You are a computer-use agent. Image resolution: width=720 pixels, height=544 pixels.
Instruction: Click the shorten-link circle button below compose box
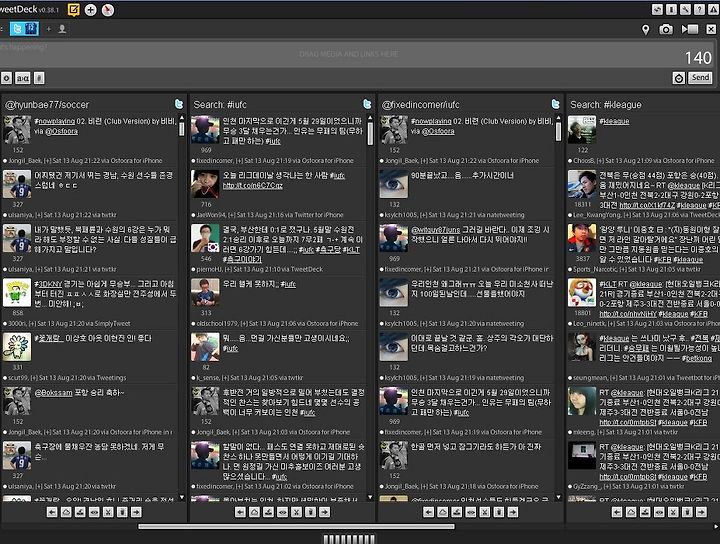click(x=6, y=78)
